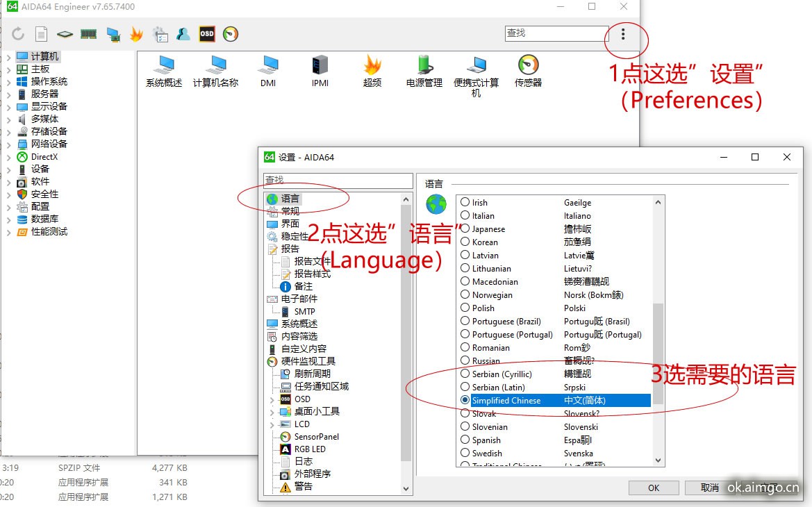Click the user figure icon in the toolbar
The height and width of the screenshot is (507, 812).
183,34
